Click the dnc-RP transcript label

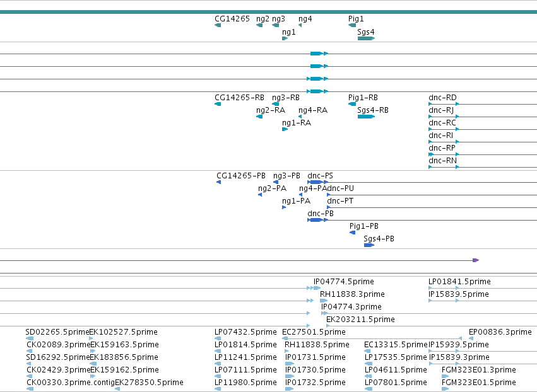coord(442,148)
